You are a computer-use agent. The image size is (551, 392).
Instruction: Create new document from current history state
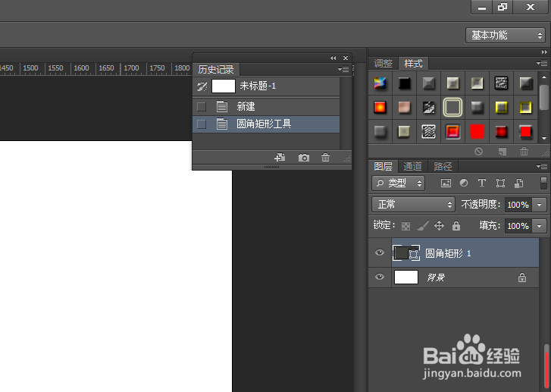tap(280, 158)
